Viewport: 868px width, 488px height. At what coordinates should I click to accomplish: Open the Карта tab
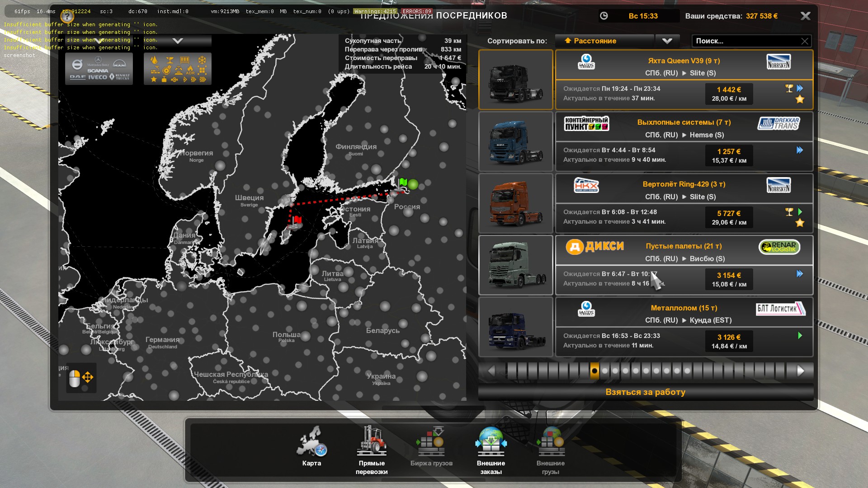tap(311, 447)
